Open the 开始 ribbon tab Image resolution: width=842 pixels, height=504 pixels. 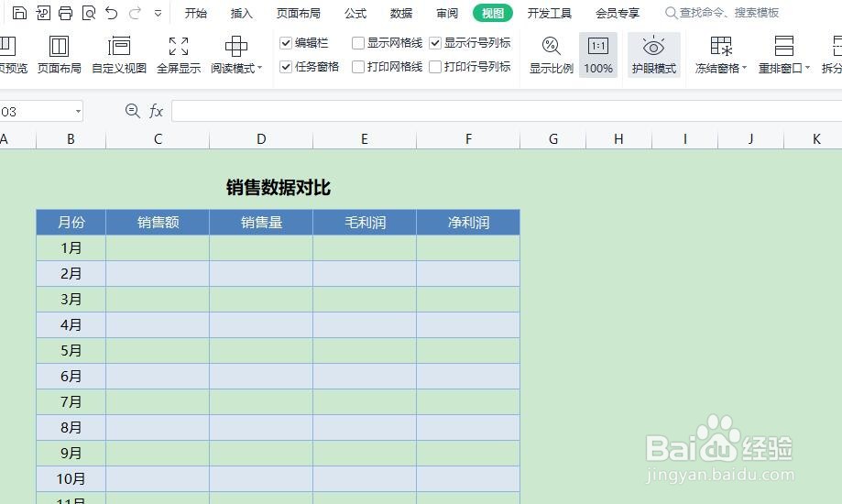195,13
